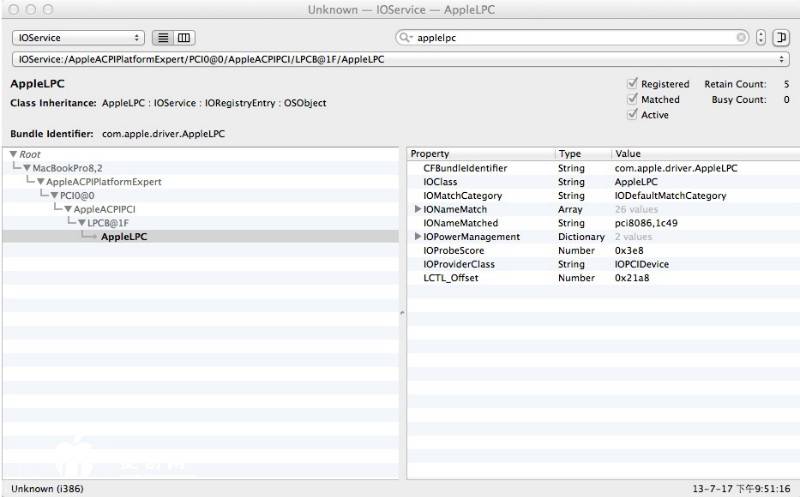Click the search magnifier icon

tap(405, 38)
